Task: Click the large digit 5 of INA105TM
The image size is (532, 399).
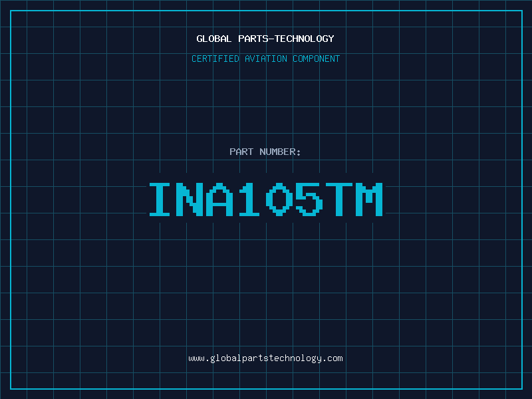Action: (309, 199)
